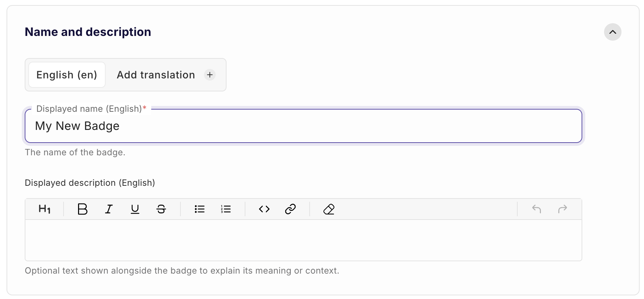Toggle inline code formatting

click(x=264, y=209)
